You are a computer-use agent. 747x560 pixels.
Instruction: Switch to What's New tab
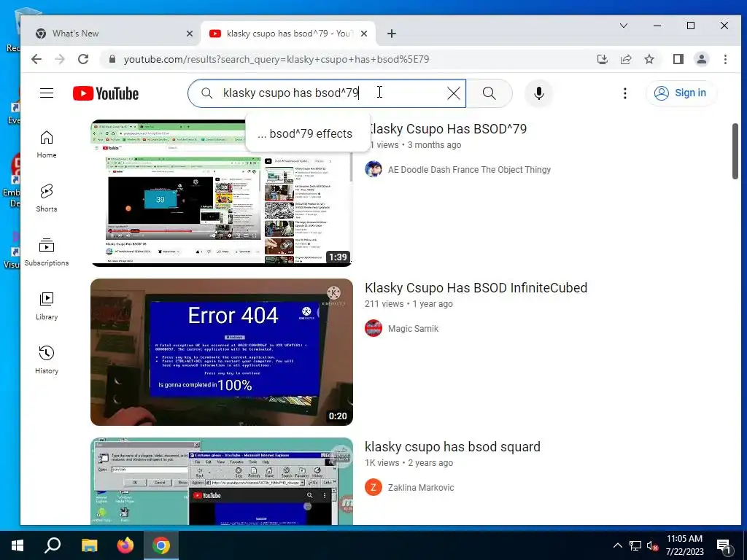(111, 34)
